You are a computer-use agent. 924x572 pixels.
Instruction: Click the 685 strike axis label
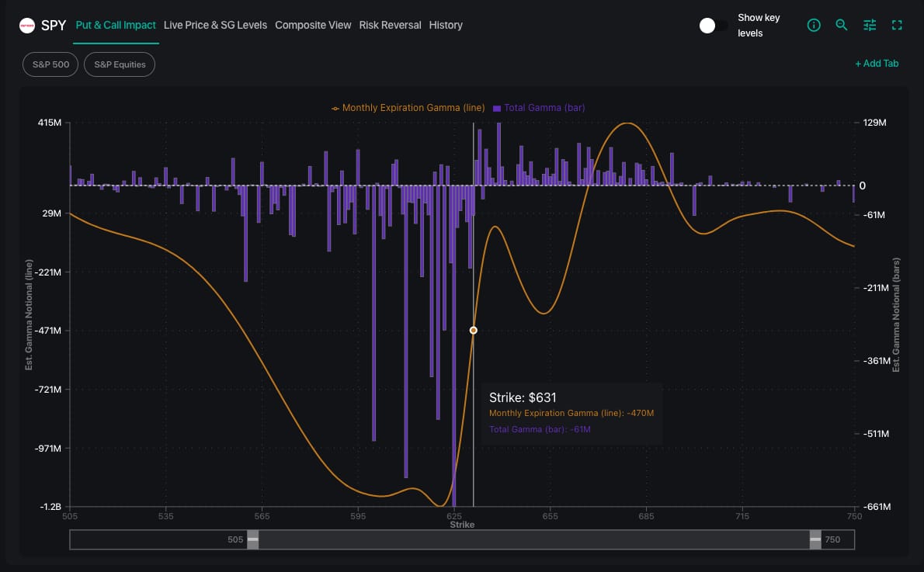click(x=646, y=516)
